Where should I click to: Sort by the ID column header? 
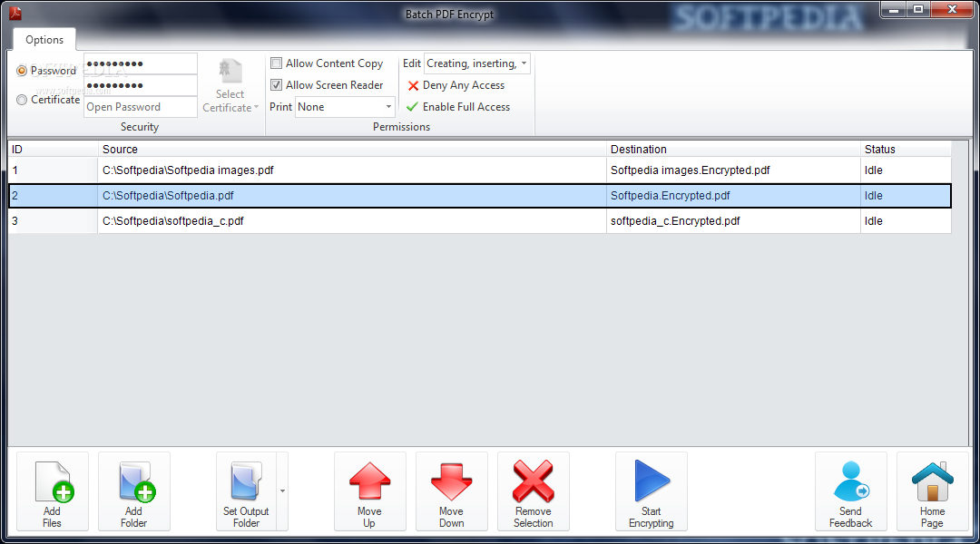[x=54, y=150]
